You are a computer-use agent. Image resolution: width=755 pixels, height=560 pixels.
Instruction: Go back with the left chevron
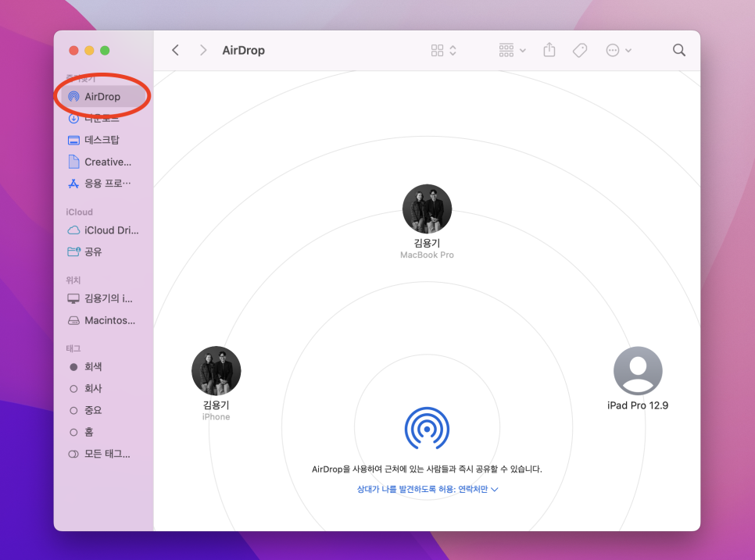click(176, 50)
